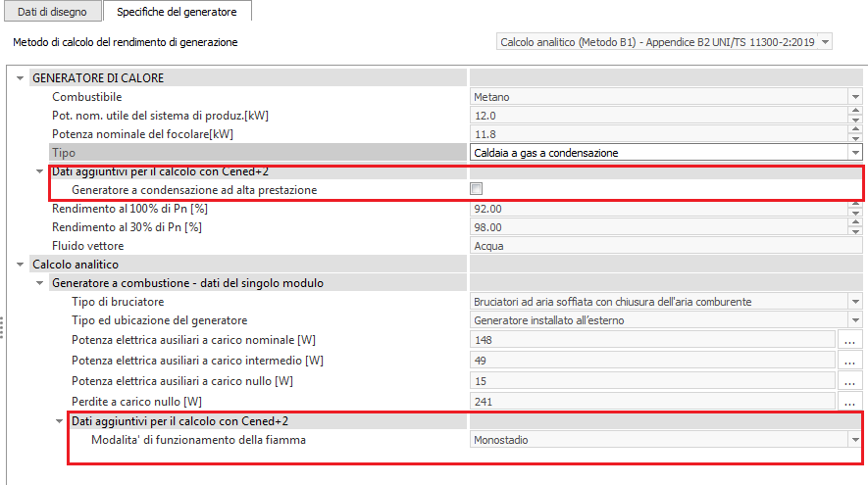Open the Tipo dropdown for Caldaia a gas

point(855,153)
